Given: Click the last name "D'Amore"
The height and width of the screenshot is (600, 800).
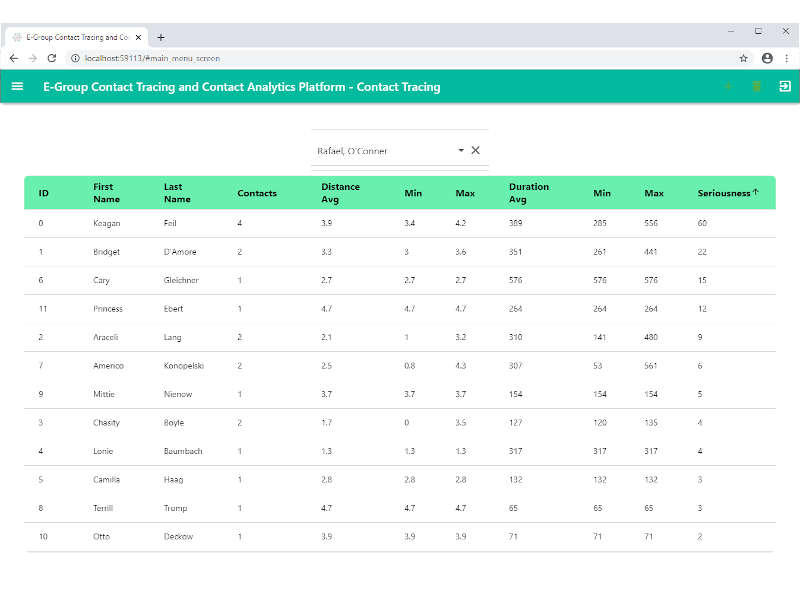Looking at the screenshot, I should pos(180,252).
